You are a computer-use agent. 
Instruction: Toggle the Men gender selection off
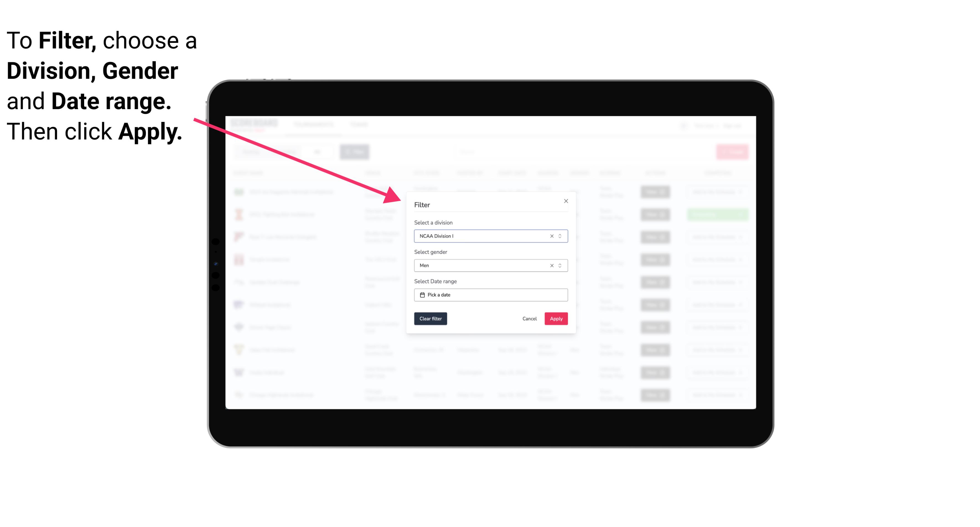(551, 265)
